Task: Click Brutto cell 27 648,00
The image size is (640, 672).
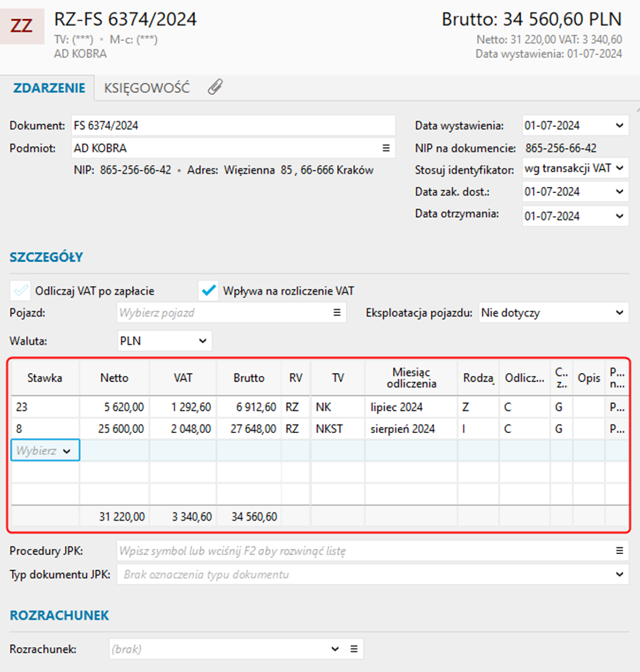Action: coord(249,429)
